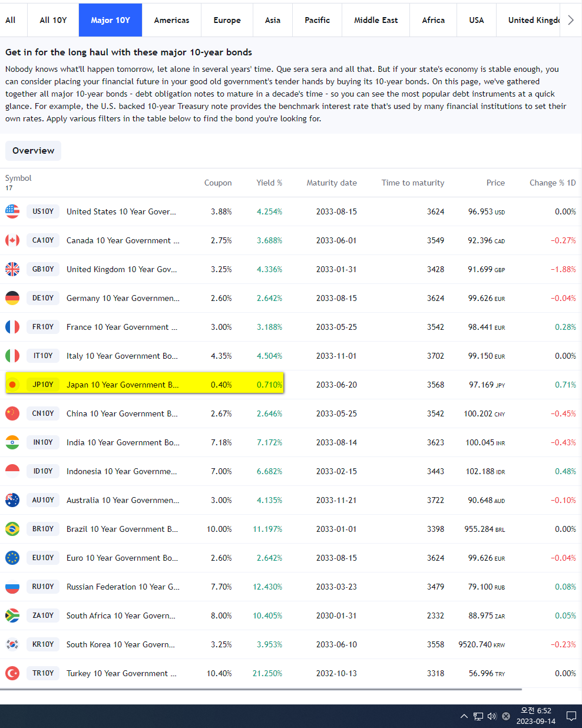582x728 pixels.
Task: Switch to the All tab
Action: 11,20
